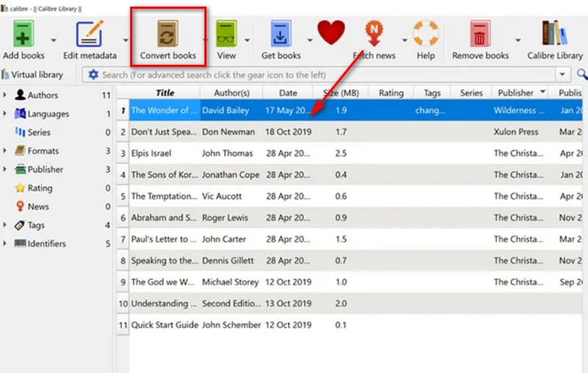The image size is (588, 373).
Task: Sort by the Rating column header
Action: (391, 93)
